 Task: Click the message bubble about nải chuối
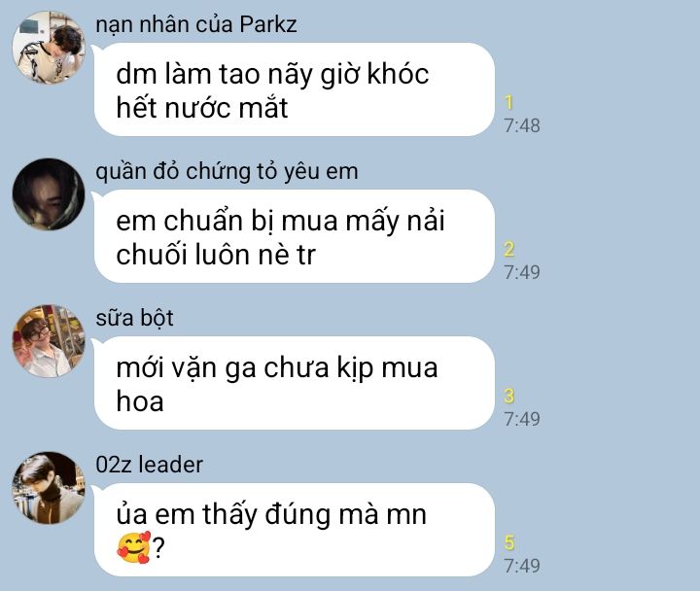[x=295, y=236]
